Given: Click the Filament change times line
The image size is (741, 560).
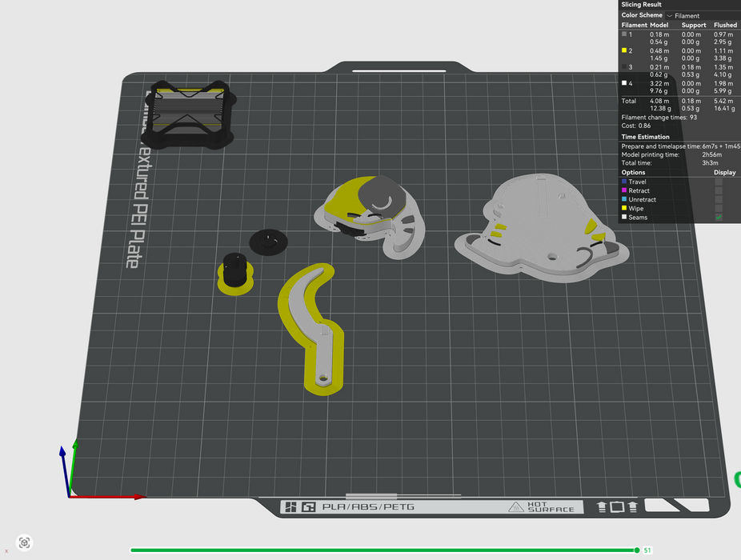Looking at the screenshot, I should click(x=659, y=117).
